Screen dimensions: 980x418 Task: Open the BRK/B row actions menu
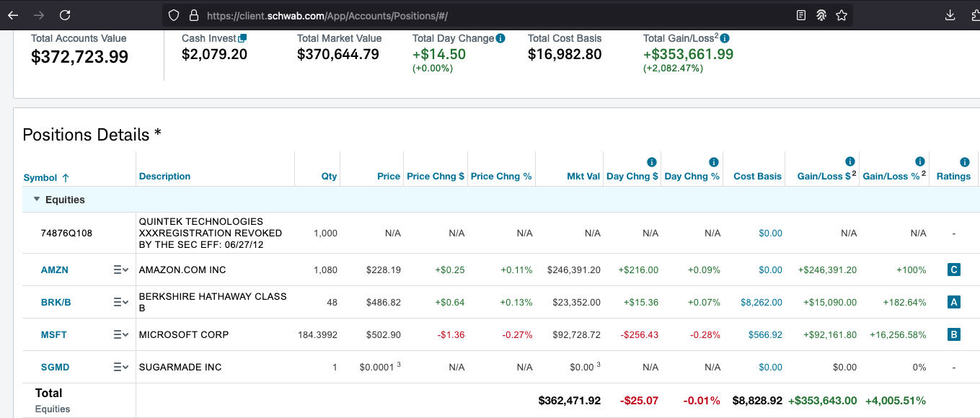[120, 303]
